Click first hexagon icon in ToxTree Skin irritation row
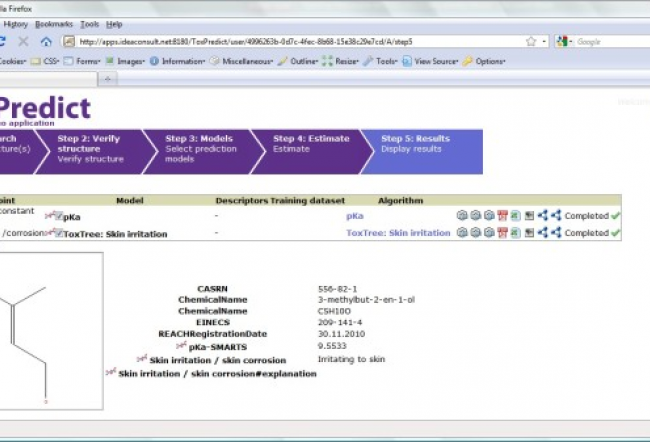650x442 pixels. coord(462,233)
